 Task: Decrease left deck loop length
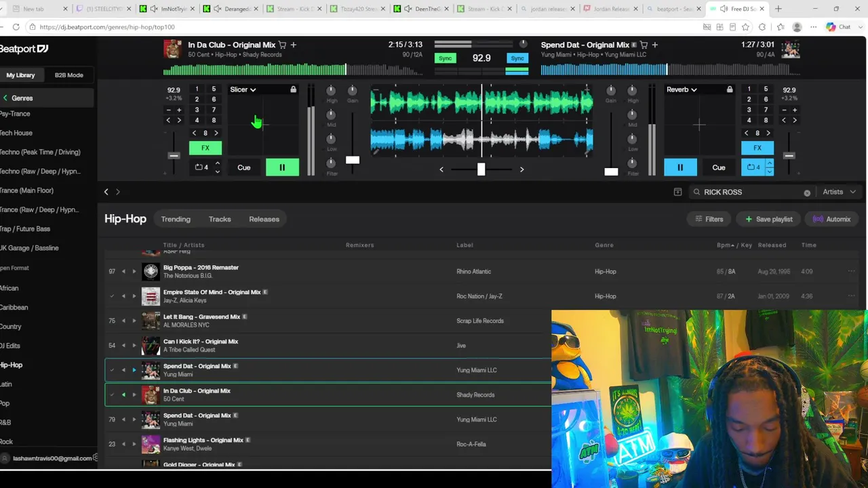click(217, 171)
